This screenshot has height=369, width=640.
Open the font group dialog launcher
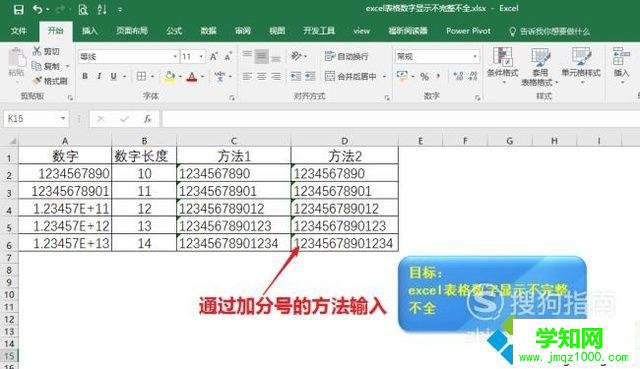[x=232, y=98]
